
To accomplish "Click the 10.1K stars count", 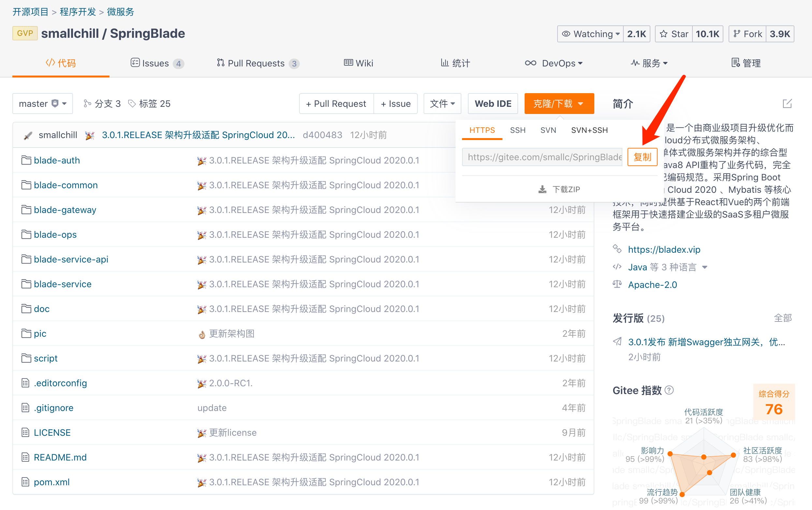I will (x=707, y=34).
